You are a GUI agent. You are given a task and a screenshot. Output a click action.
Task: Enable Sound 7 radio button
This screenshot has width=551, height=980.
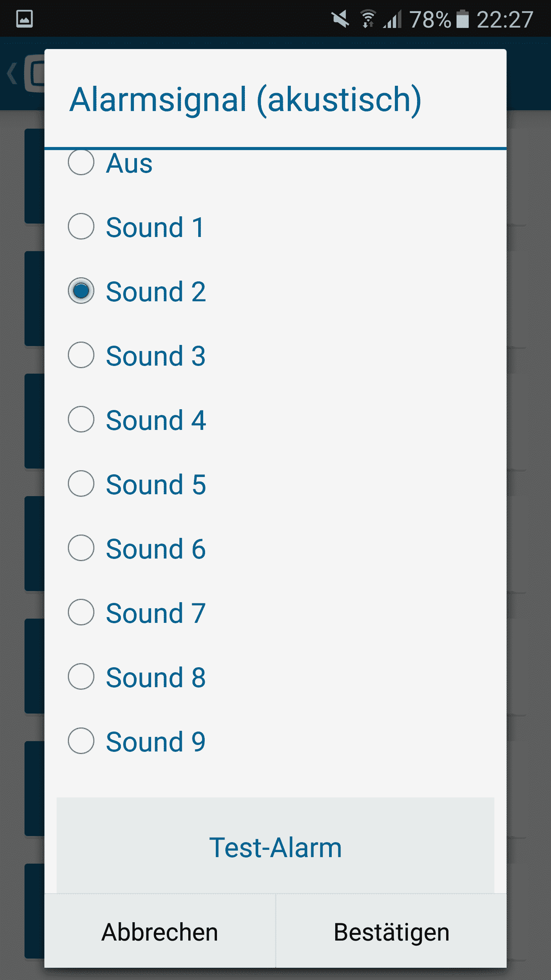(x=81, y=612)
